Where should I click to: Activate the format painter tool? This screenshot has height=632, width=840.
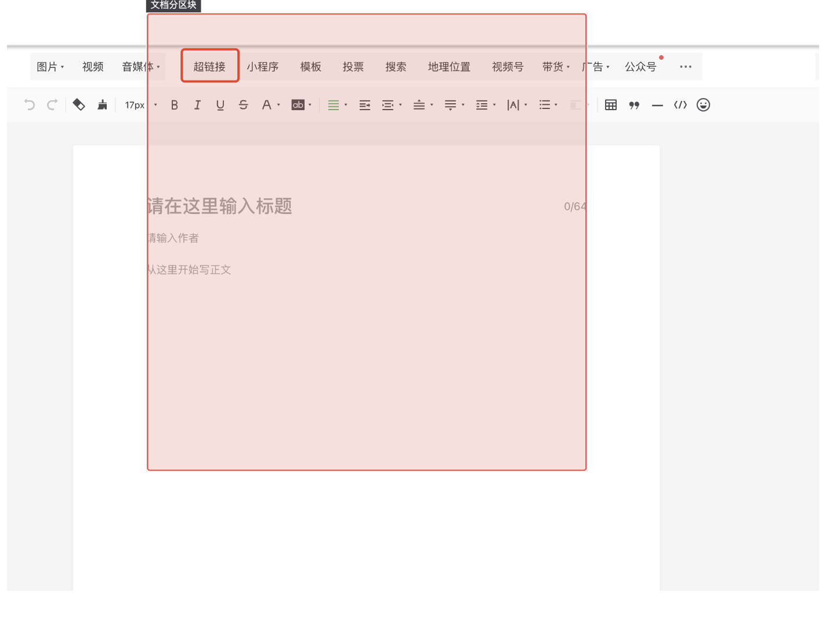tap(79, 105)
